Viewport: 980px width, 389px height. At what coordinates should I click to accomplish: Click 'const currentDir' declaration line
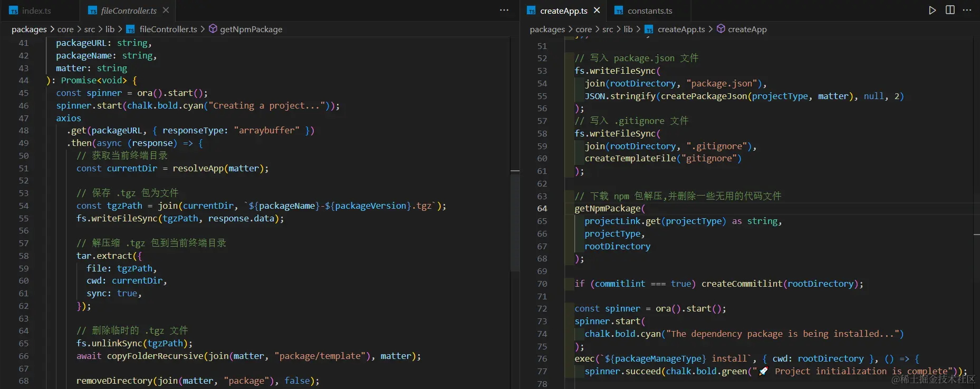(x=172, y=169)
